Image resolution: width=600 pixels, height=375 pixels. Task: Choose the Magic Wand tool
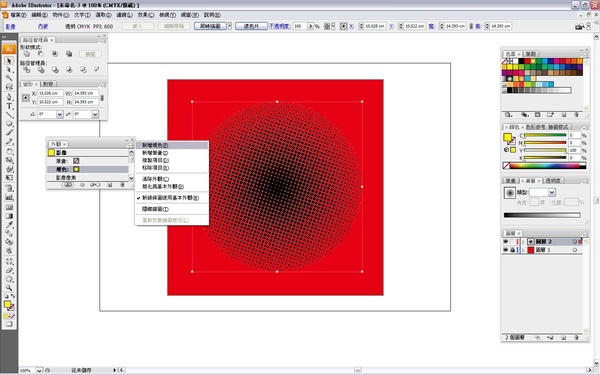coord(9,78)
